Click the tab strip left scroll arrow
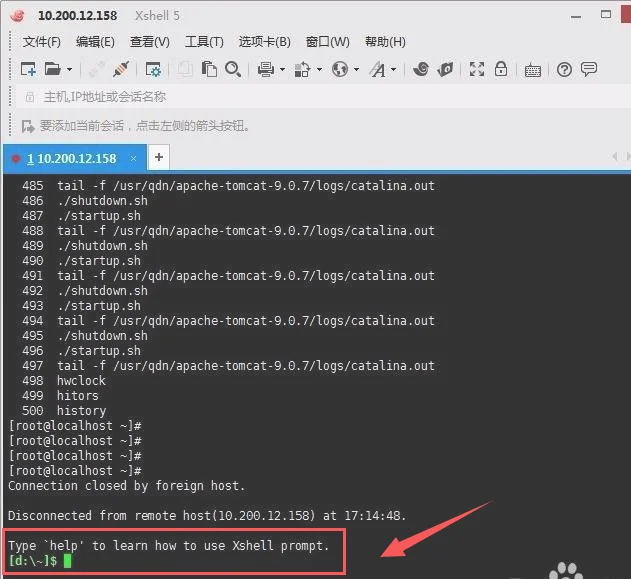The height and width of the screenshot is (579, 631). 615,156
